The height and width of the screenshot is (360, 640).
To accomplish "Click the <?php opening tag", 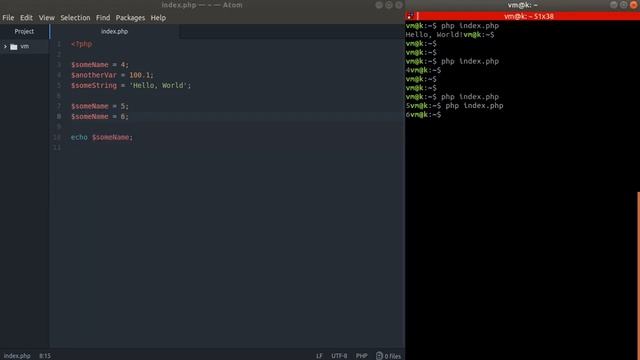I will click(81, 44).
